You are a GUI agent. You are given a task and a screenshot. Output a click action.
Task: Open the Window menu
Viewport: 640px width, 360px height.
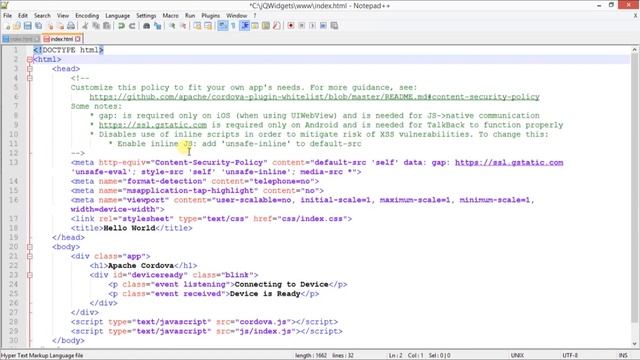pos(237,16)
